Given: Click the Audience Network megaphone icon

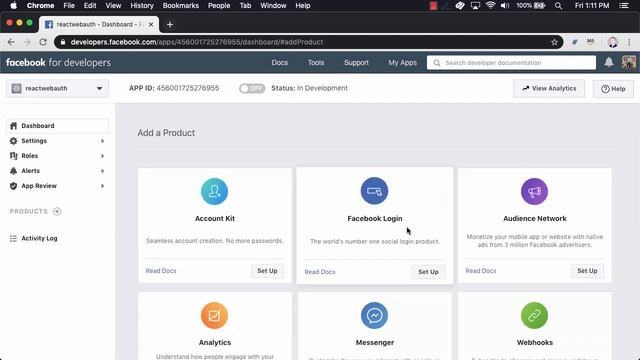Looking at the screenshot, I should [x=534, y=191].
